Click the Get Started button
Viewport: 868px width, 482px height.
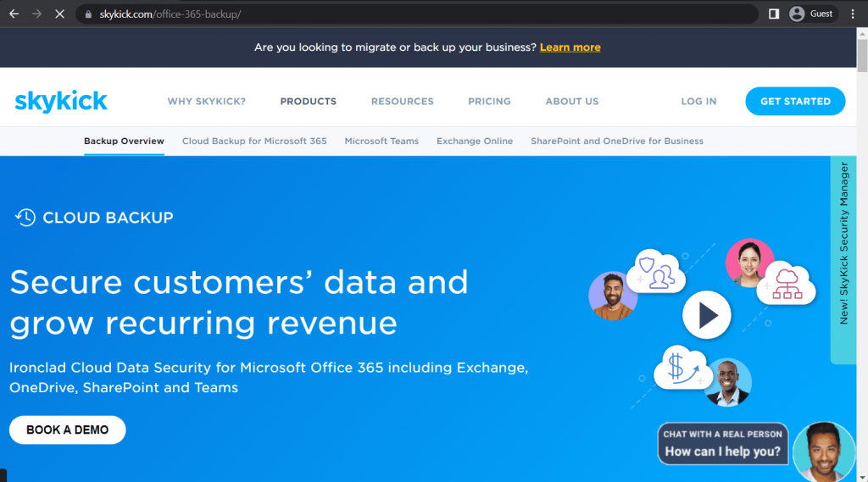[795, 102]
